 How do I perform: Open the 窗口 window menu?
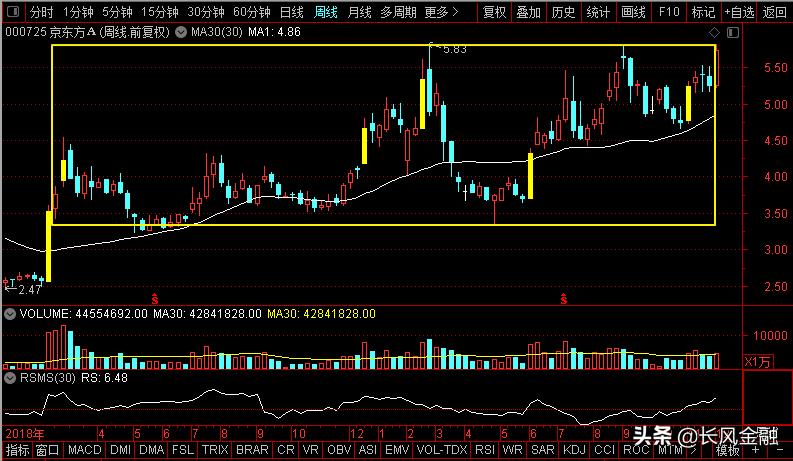tap(48, 449)
